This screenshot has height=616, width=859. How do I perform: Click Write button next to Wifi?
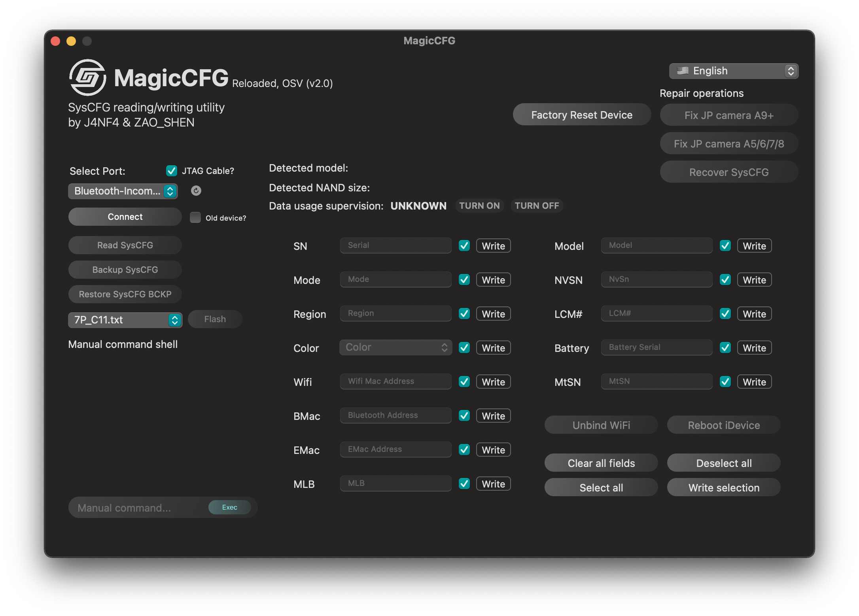[x=493, y=382]
